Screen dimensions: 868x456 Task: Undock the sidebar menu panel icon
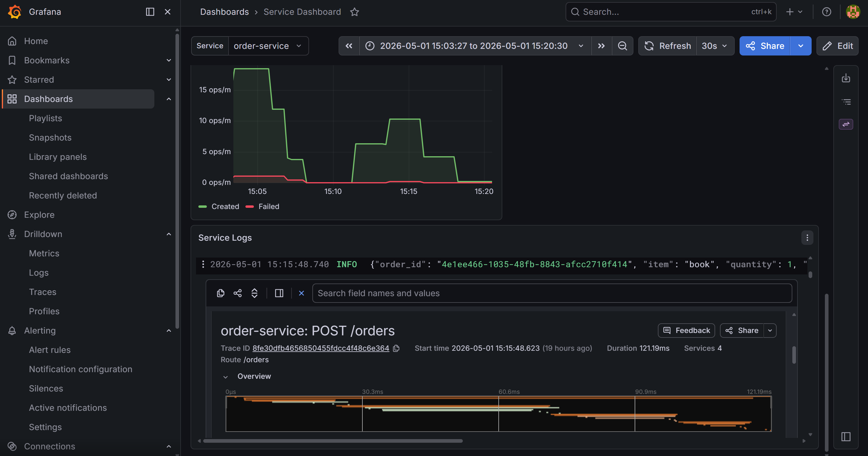pyautogui.click(x=150, y=12)
